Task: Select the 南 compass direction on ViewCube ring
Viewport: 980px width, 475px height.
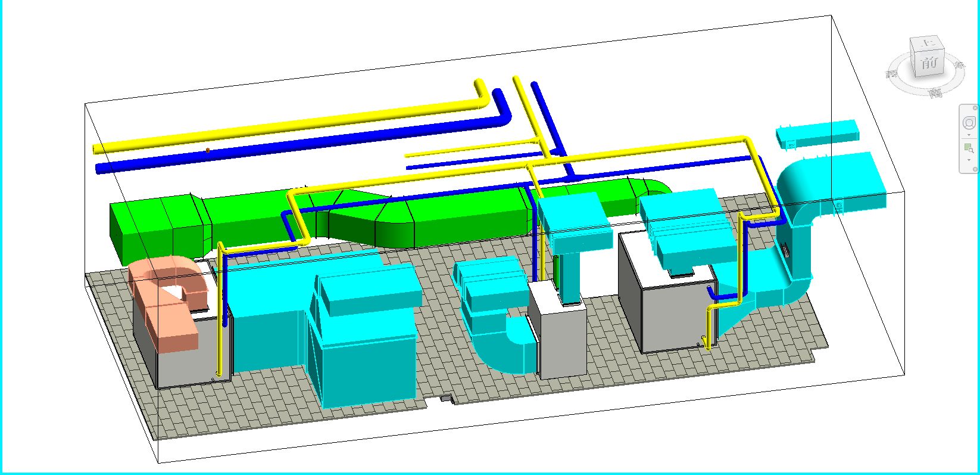Action: coord(935,92)
